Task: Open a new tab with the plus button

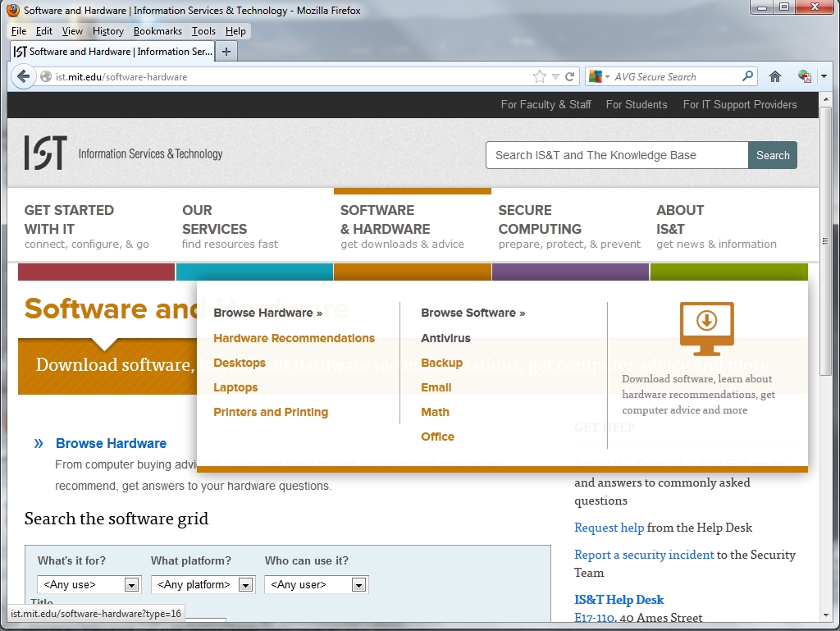Action: [x=226, y=51]
